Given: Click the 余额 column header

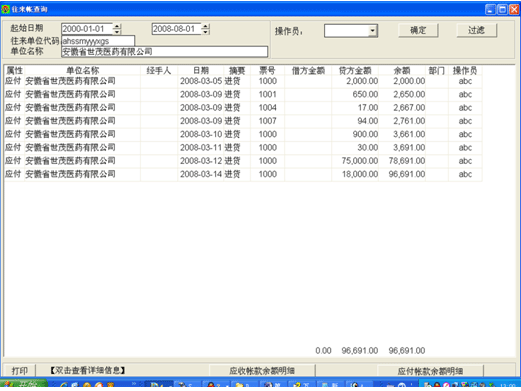Looking at the screenshot, I should tap(402, 70).
